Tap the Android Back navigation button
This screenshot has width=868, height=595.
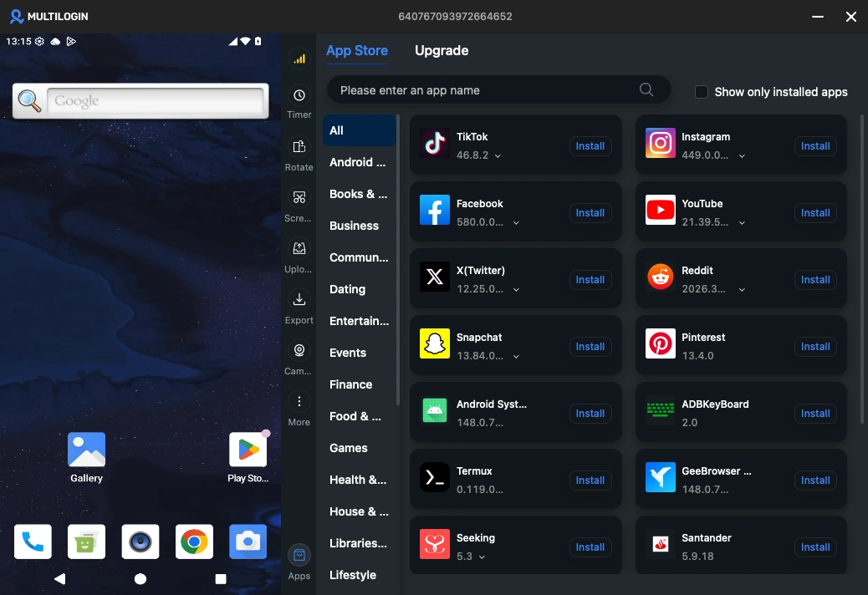pos(59,579)
